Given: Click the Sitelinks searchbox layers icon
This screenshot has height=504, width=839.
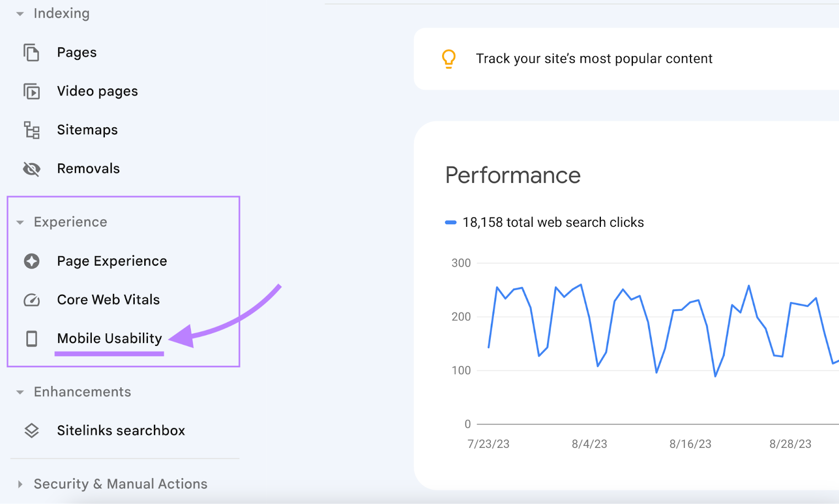Looking at the screenshot, I should [x=31, y=430].
